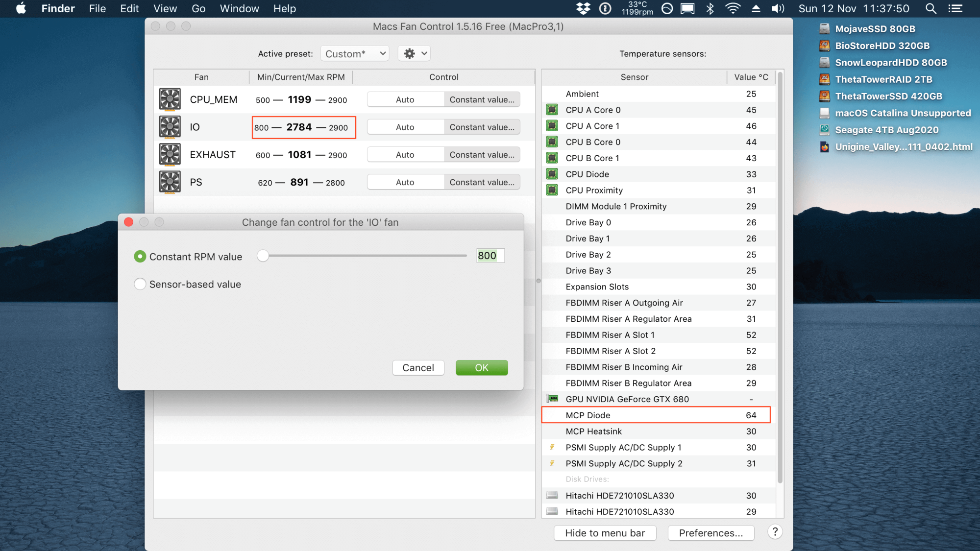The height and width of the screenshot is (551, 980).
Task: Click the Hide to menu bar button
Action: [x=605, y=533]
